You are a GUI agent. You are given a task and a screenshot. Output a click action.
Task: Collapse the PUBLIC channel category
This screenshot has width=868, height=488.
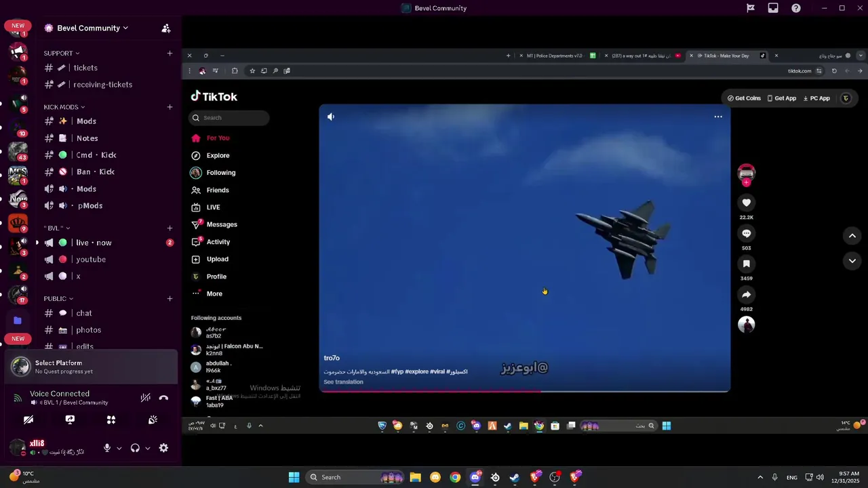click(58, 298)
